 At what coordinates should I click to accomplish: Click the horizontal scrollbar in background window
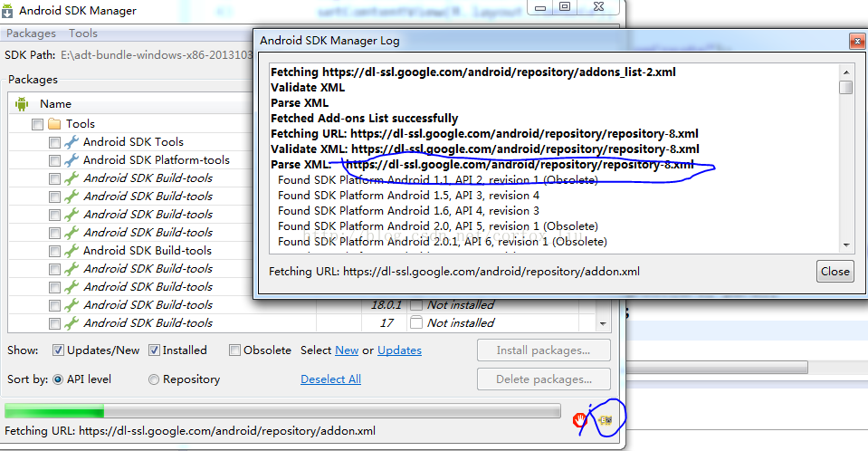[x=717, y=367]
